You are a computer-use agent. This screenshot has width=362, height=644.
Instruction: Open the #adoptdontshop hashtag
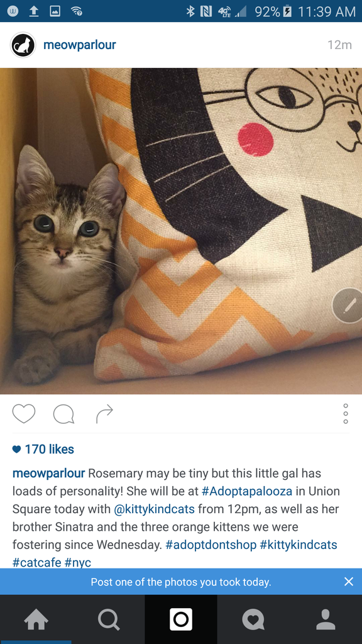click(x=211, y=545)
